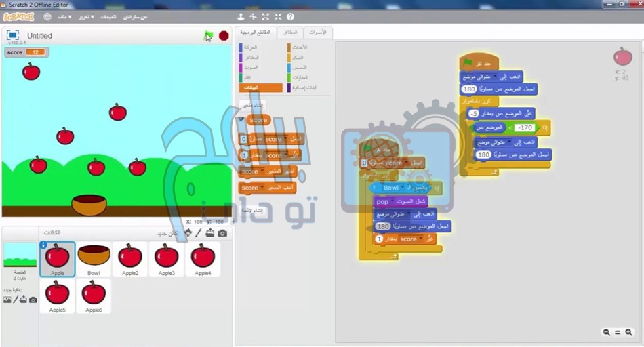Zoom in on the scripts area
Screen dimensions: 644x347
click(x=630, y=332)
